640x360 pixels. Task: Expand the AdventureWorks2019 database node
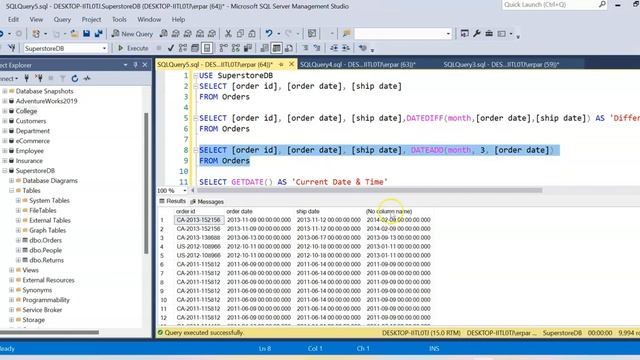5,101
